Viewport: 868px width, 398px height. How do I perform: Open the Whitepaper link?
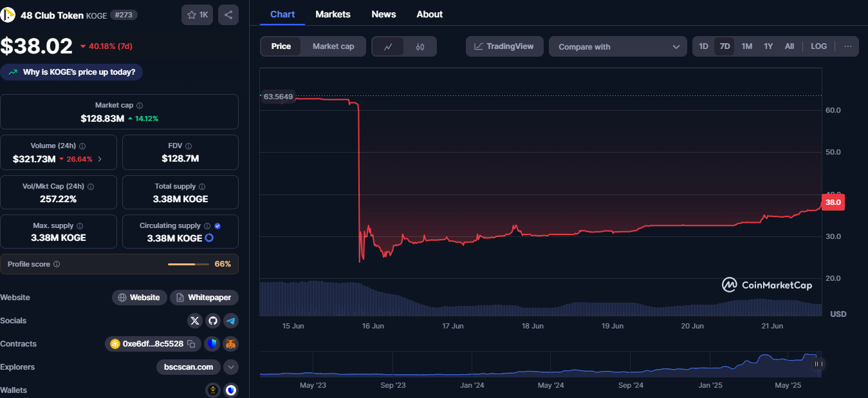point(204,298)
